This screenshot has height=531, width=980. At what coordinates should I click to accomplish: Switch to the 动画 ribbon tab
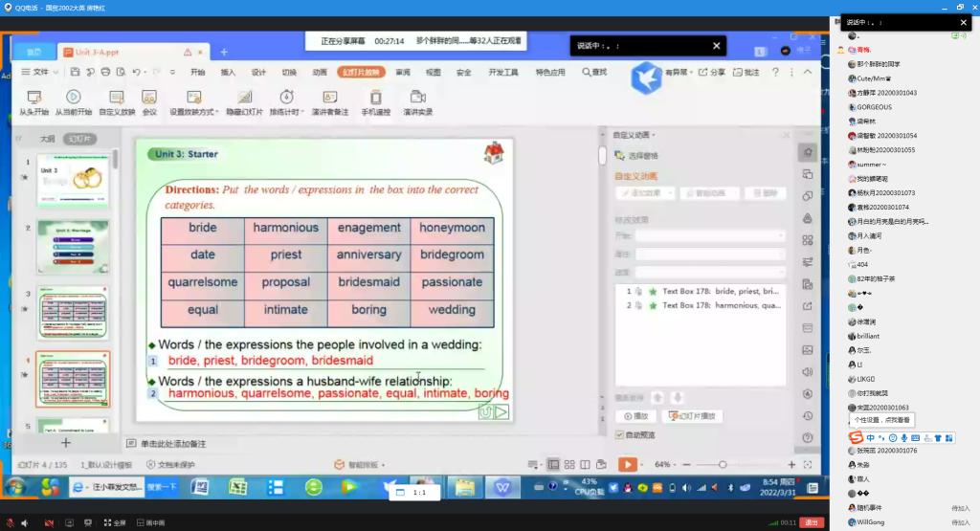[319, 72]
